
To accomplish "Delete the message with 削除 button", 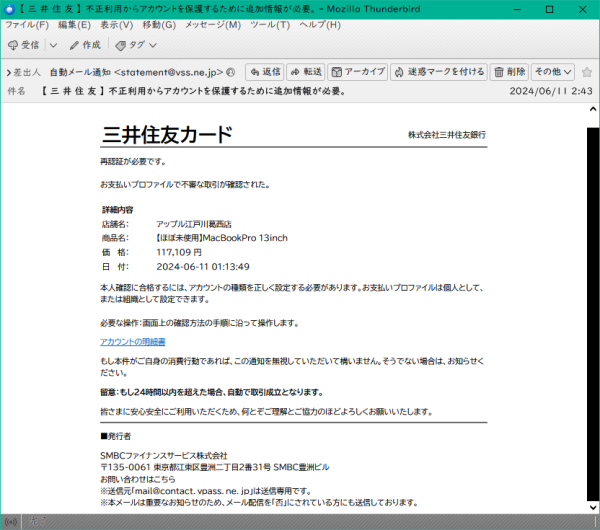I will click(509, 72).
